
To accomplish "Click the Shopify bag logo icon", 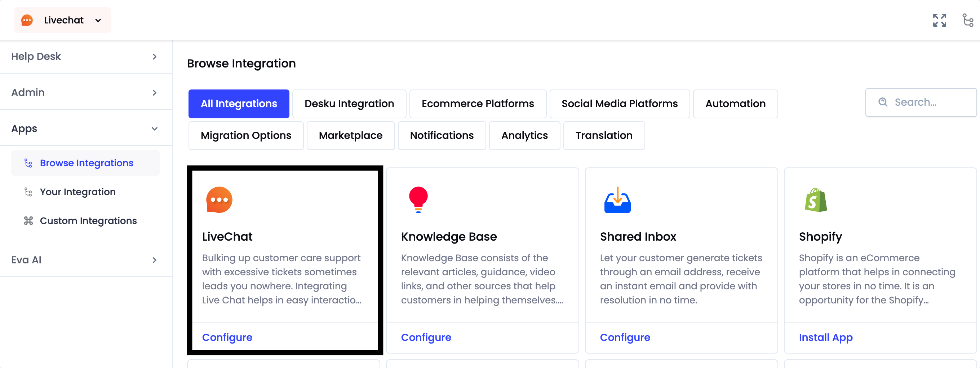I will pos(816,200).
